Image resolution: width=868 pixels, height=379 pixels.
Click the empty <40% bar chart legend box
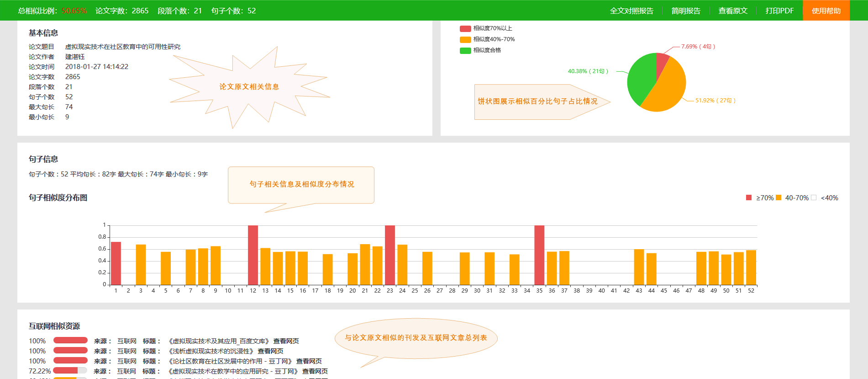[814, 198]
